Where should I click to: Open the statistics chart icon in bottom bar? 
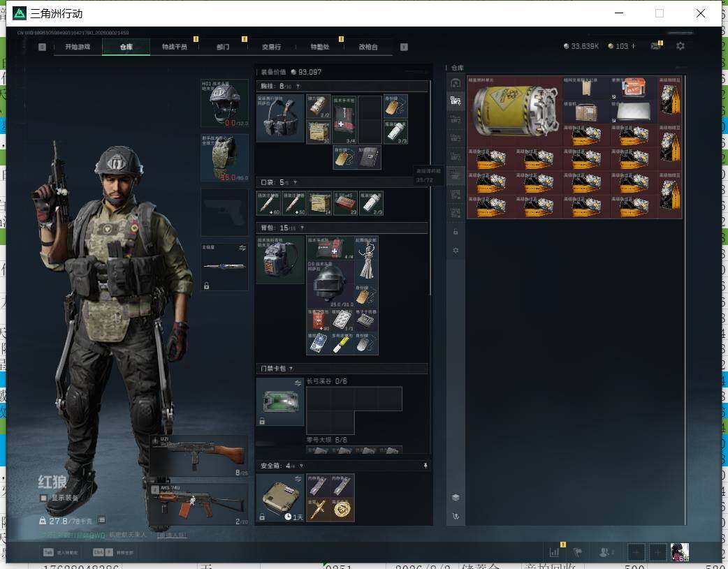point(554,552)
